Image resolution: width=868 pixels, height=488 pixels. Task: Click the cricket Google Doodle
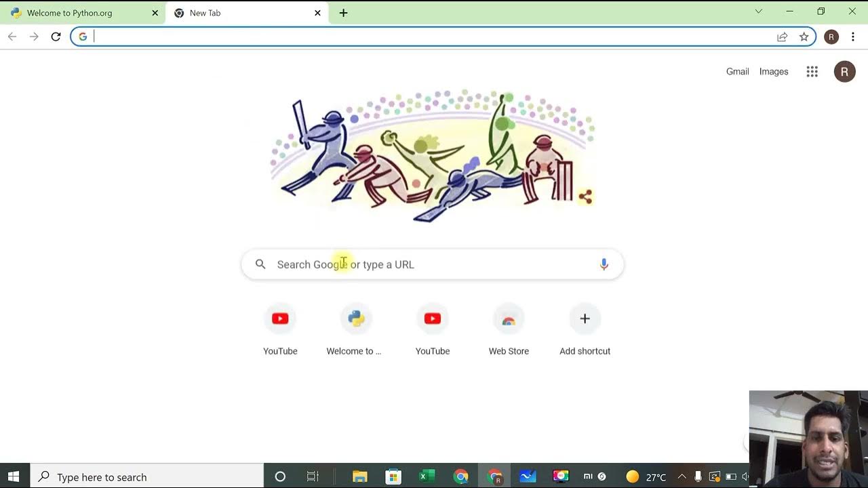tap(433, 156)
